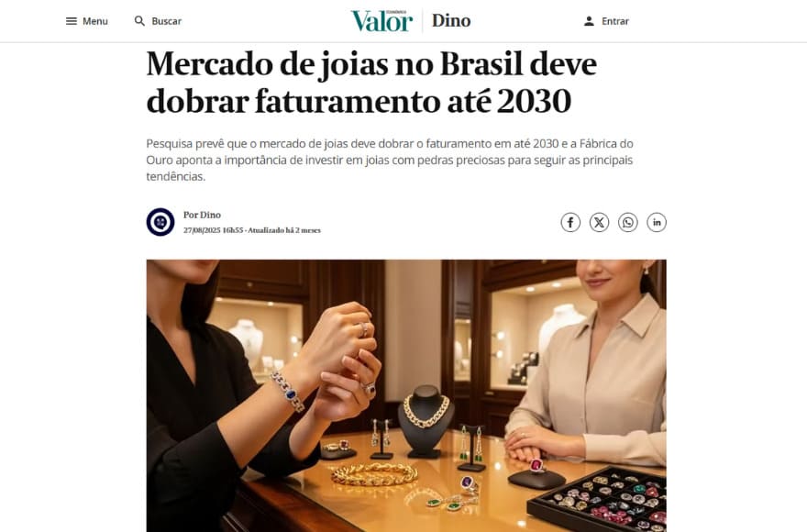Open the hamburger menu icon

[72, 21]
